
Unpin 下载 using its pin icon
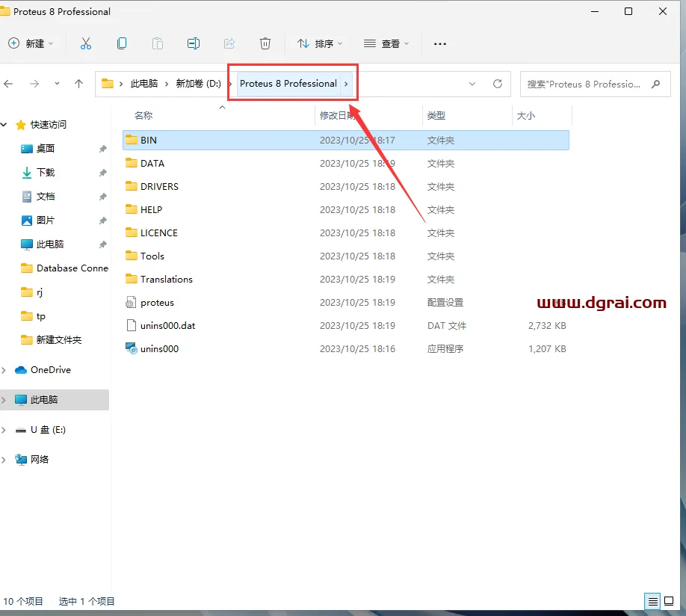pyautogui.click(x=103, y=173)
